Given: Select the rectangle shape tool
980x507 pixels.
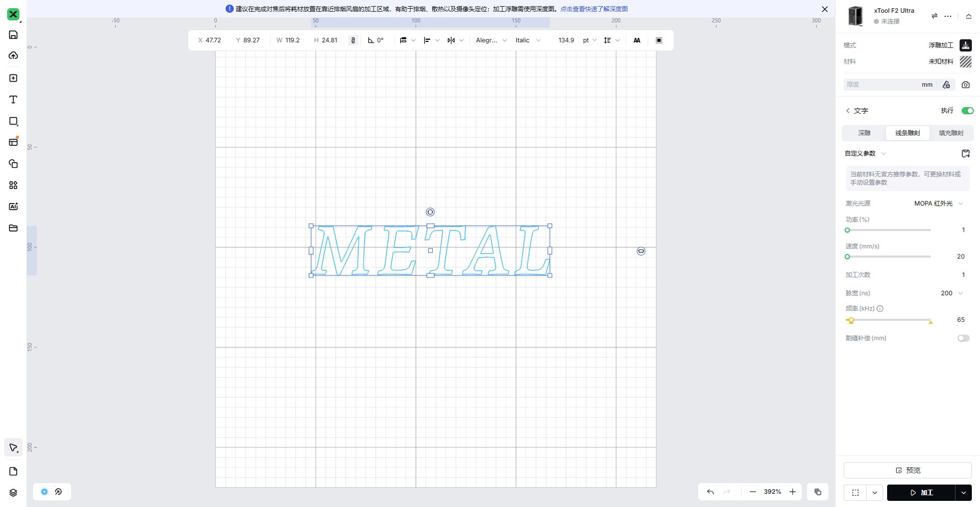Looking at the screenshot, I should coord(13,121).
